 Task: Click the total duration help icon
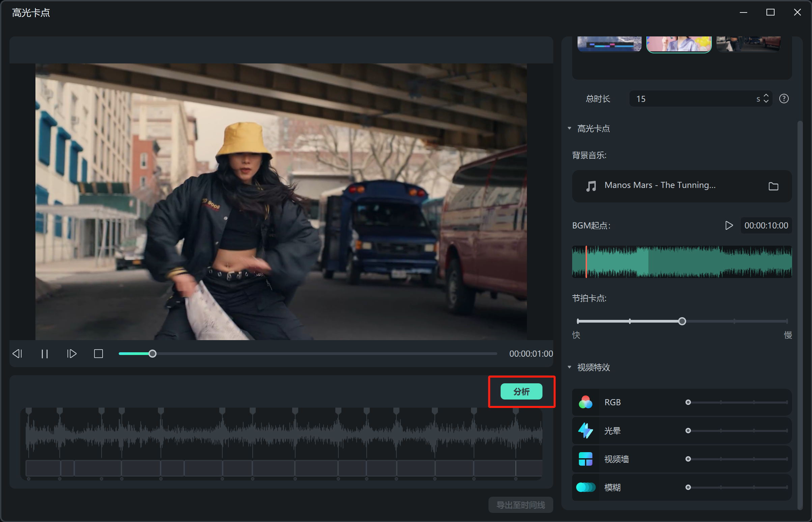784,99
